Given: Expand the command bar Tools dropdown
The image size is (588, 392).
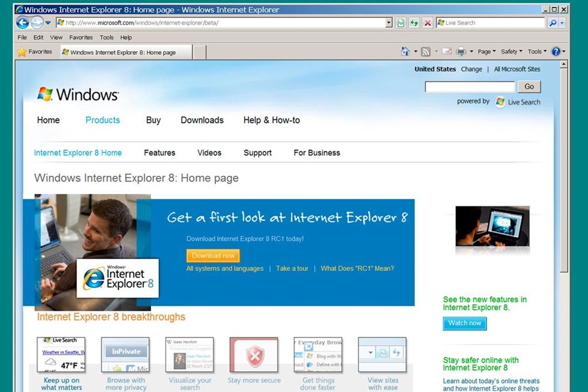Looking at the screenshot, I should tap(537, 52).
